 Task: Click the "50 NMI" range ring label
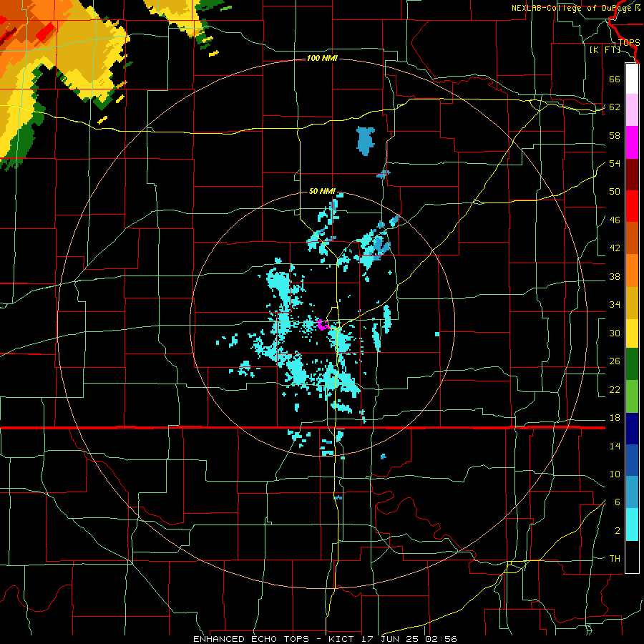[x=322, y=191]
